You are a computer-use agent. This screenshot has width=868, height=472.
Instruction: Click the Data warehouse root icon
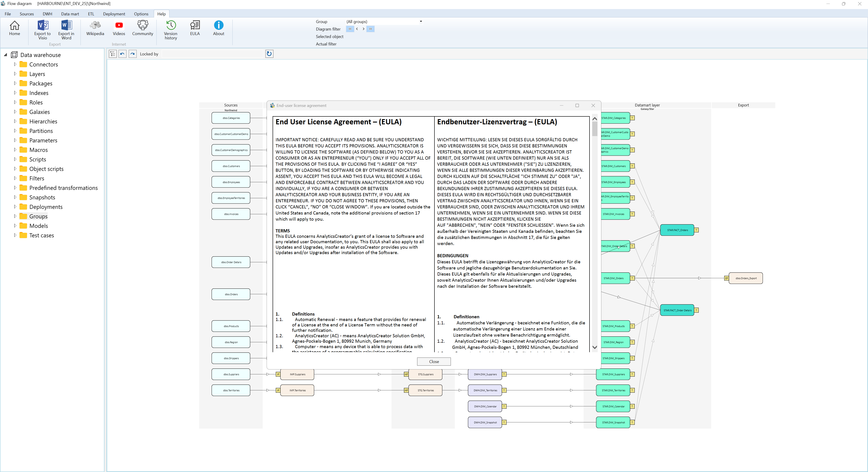click(x=14, y=55)
